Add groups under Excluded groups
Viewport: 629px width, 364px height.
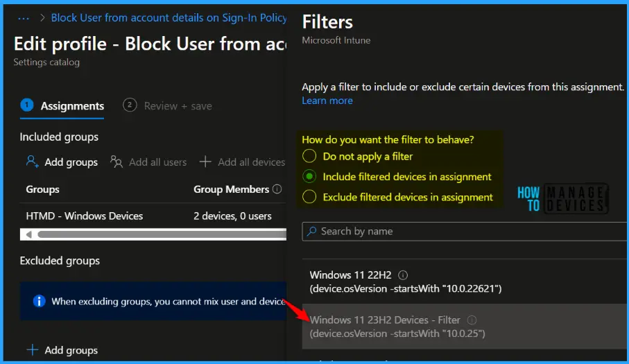pos(62,350)
